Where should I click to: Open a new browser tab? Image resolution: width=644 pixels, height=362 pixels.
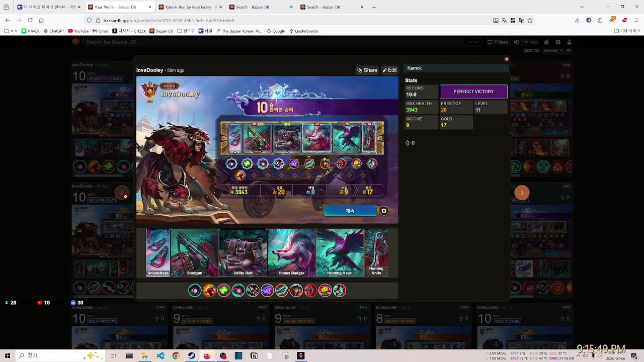(374, 7)
